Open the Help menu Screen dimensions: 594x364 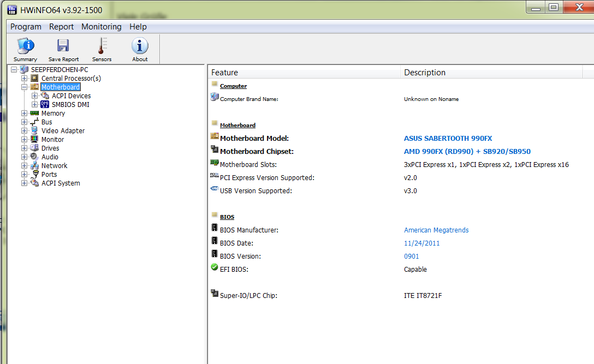pos(138,27)
